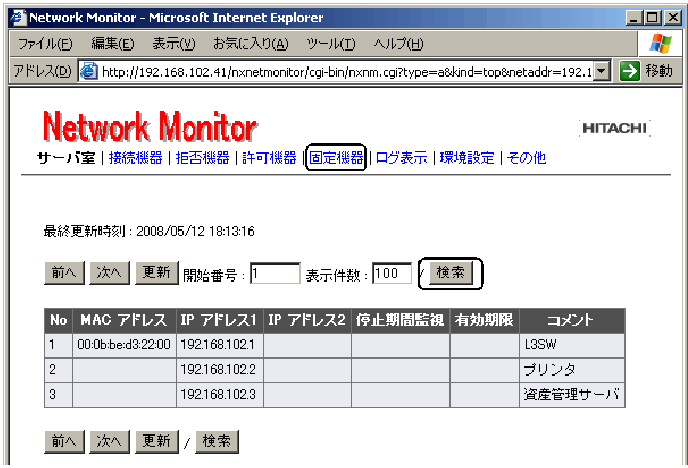This screenshot has width=688, height=468.
Task: Click the IP アドレス1 column header
Action: [x=220, y=320]
